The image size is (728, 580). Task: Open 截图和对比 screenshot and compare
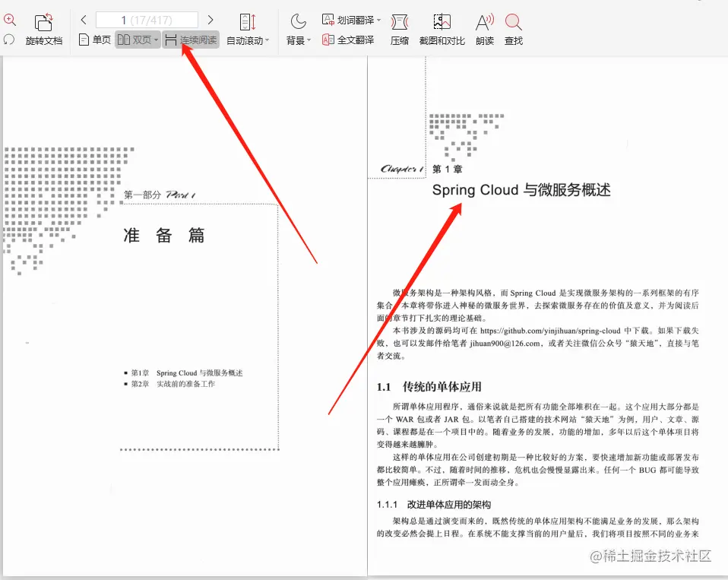[x=442, y=30]
